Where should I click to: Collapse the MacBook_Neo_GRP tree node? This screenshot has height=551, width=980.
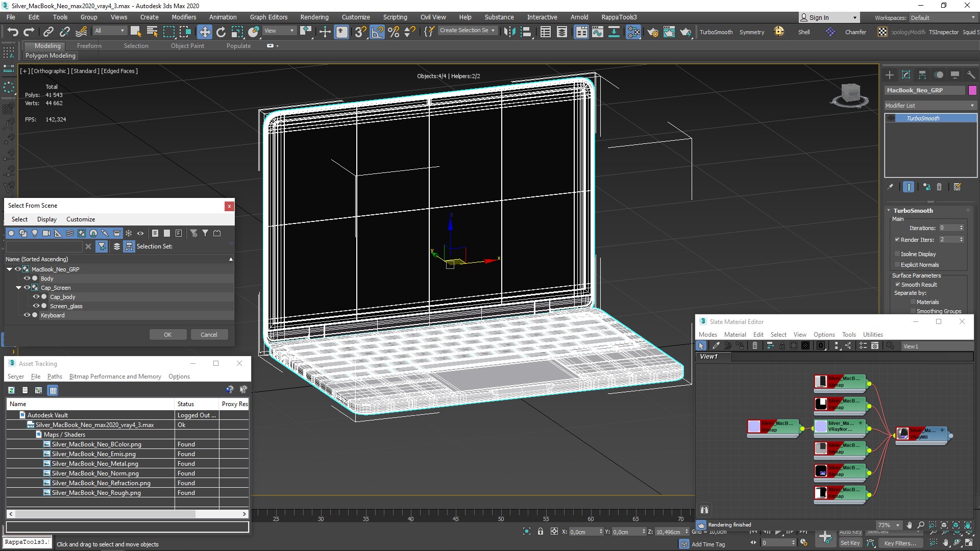click(10, 269)
